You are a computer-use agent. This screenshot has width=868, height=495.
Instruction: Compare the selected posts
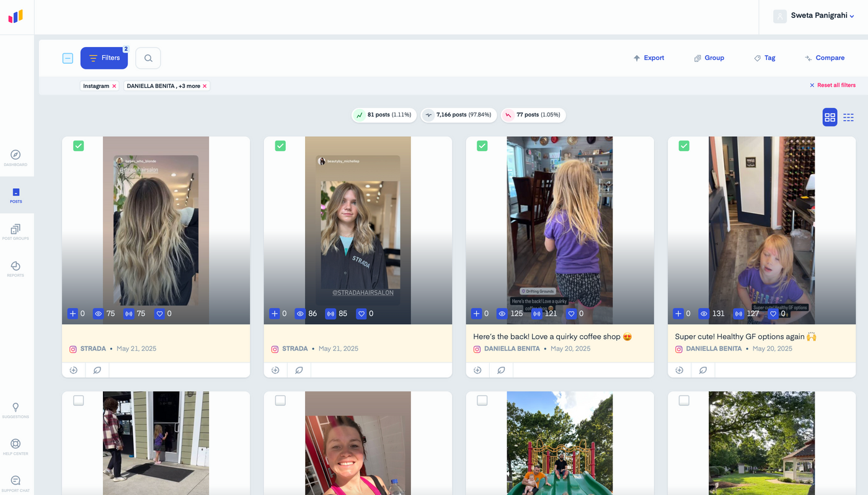click(x=825, y=58)
